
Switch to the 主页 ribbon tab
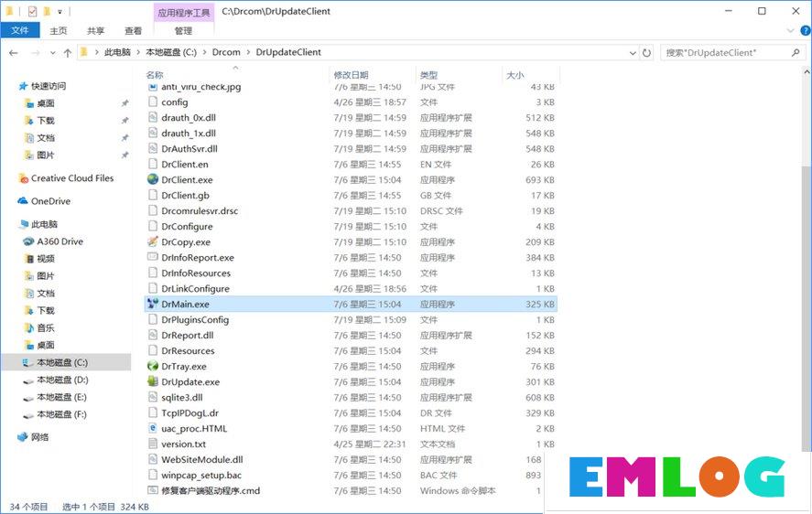[59, 31]
